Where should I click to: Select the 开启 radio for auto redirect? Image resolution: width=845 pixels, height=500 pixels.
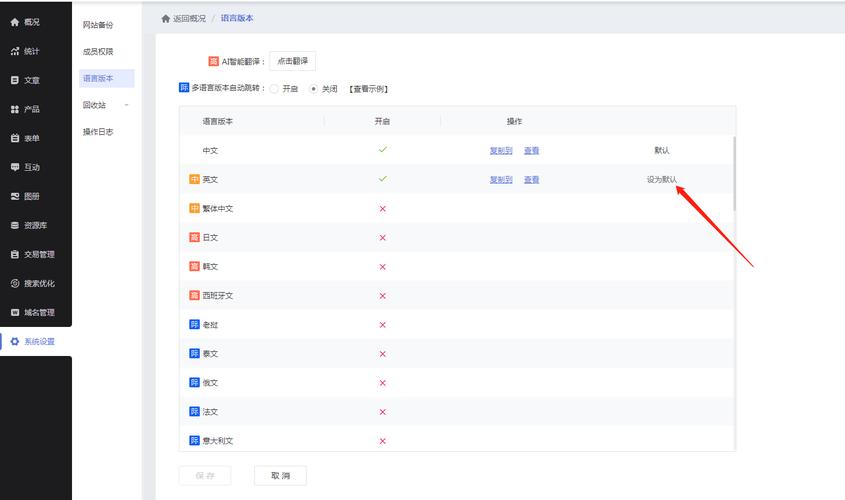coord(274,89)
